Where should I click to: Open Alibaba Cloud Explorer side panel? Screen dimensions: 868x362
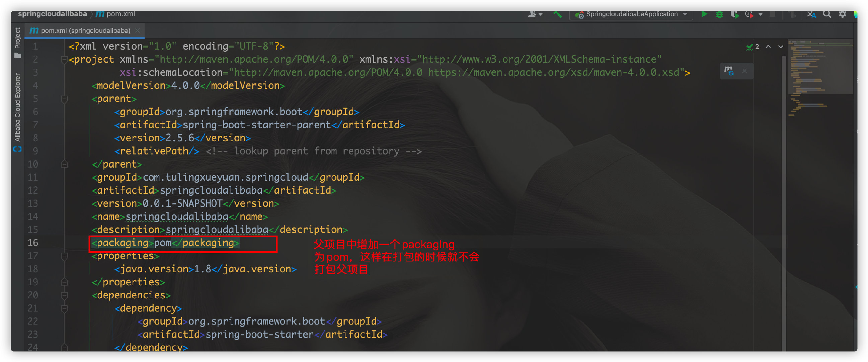17,108
